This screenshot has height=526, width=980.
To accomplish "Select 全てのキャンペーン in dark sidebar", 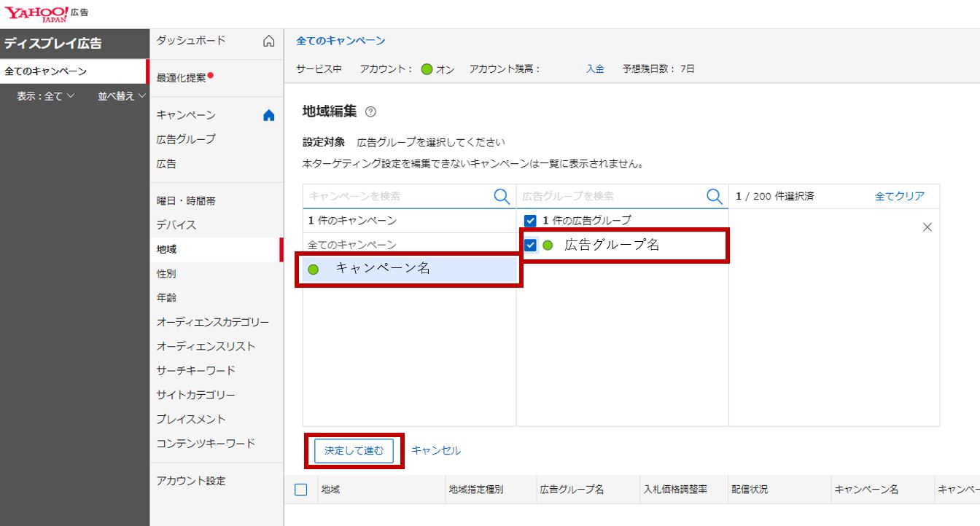I will pyautogui.click(x=73, y=71).
